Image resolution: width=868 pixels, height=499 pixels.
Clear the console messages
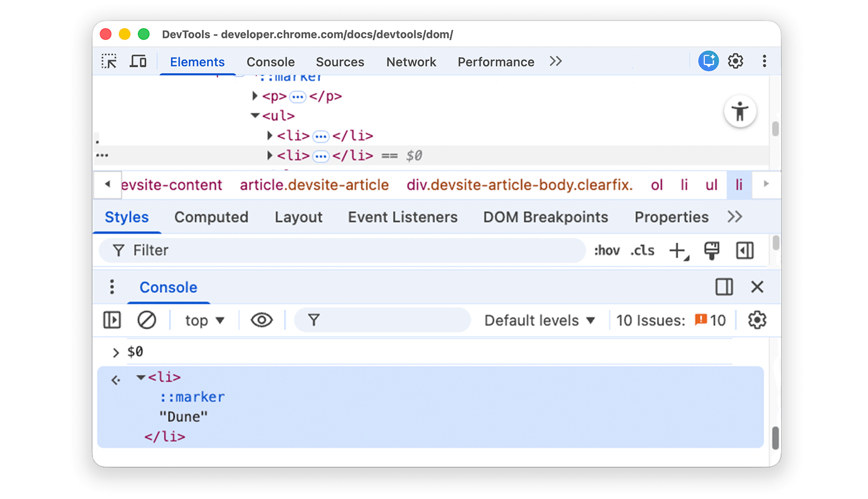click(146, 320)
